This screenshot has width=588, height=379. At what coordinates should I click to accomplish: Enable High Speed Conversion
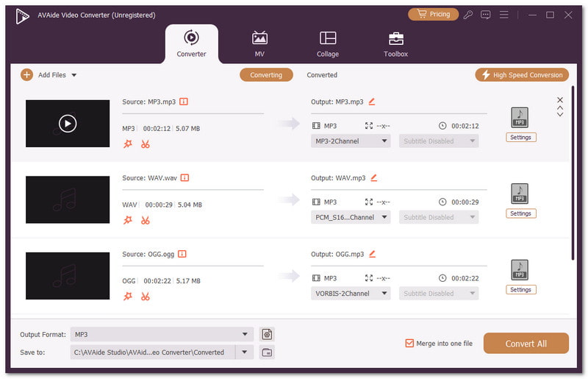522,75
